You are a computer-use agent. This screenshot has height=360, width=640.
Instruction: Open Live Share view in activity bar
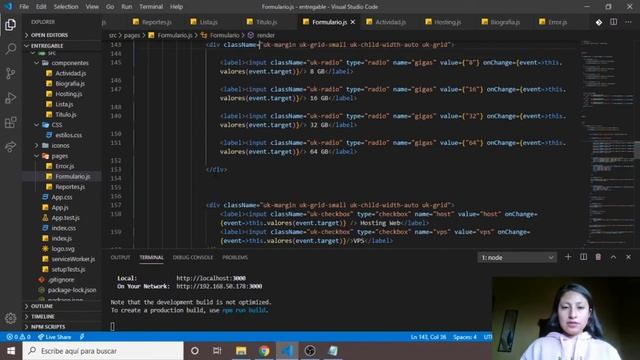coord(11,146)
